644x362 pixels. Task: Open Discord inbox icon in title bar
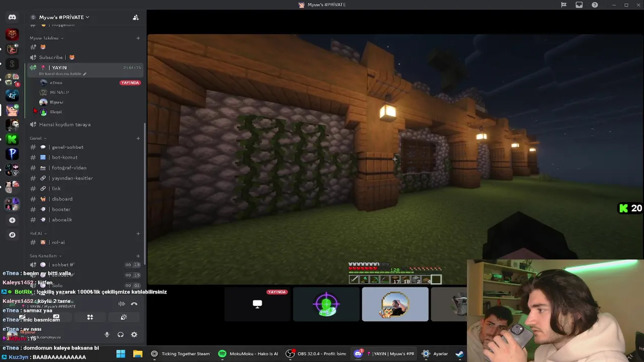(579, 5)
